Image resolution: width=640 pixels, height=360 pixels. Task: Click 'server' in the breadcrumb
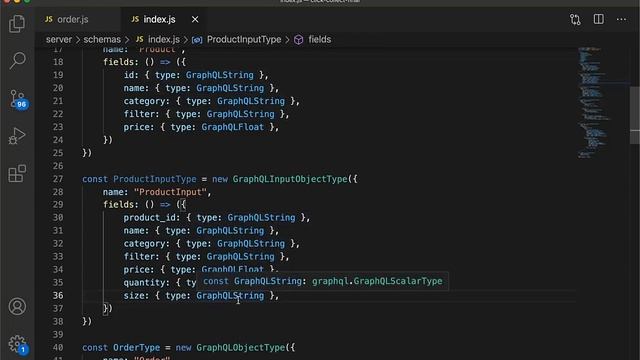point(59,40)
